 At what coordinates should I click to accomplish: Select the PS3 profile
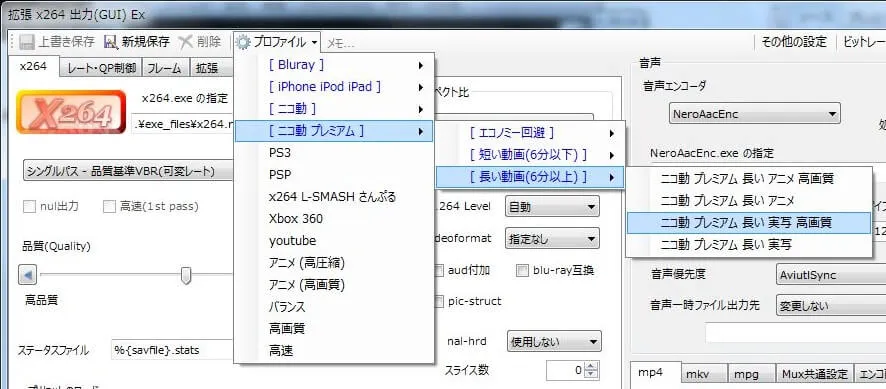coord(335,153)
